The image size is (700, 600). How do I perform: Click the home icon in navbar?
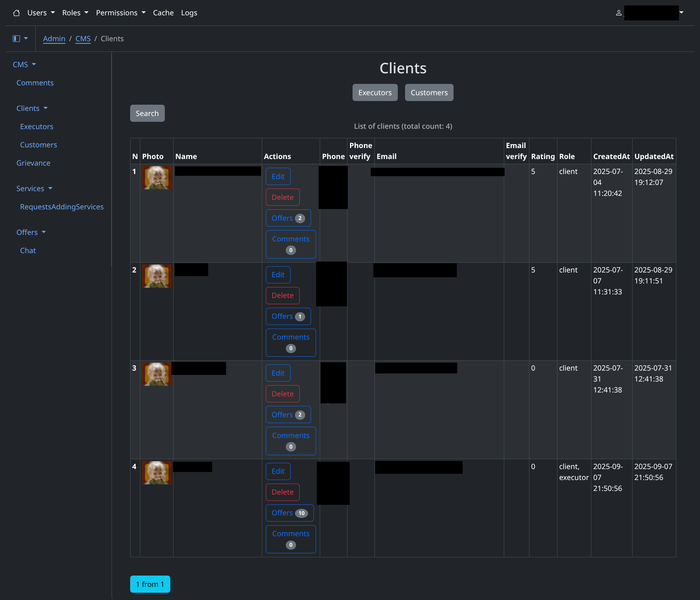point(16,13)
